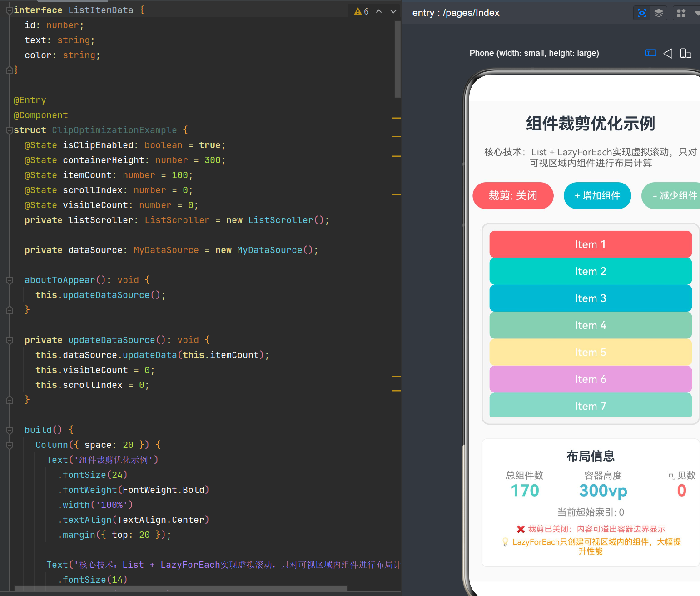Image resolution: width=700 pixels, height=596 pixels.
Task: Click the 布局信息 heading in preview
Action: point(591,456)
